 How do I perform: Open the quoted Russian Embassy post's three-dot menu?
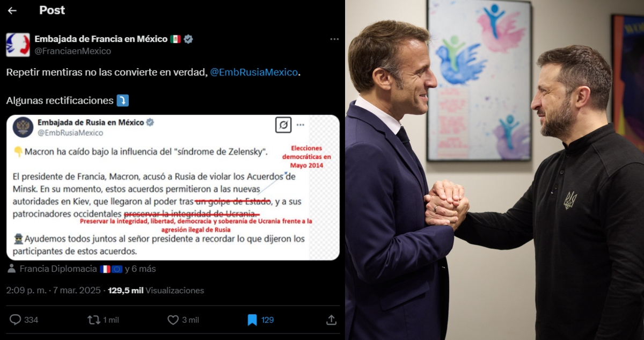tap(301, 125)
